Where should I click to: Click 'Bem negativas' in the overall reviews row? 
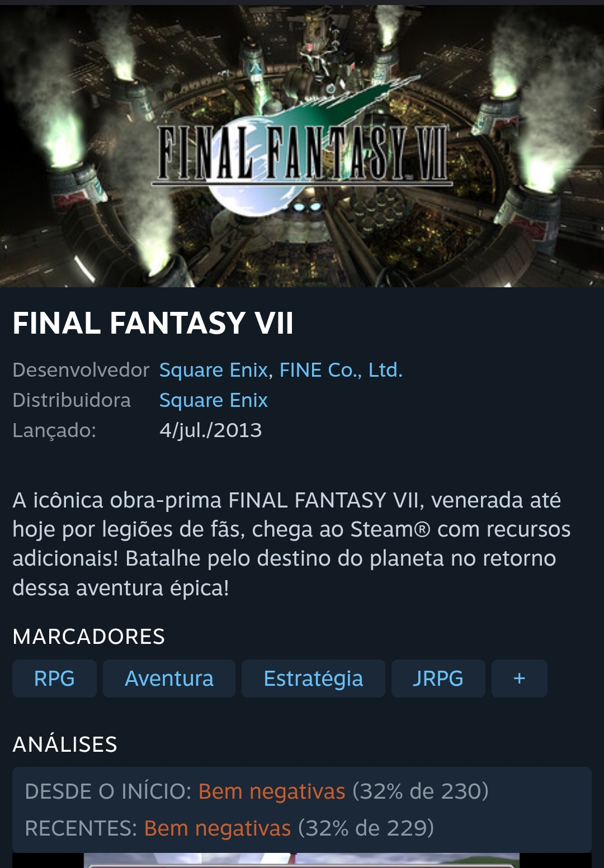[272, 791]
